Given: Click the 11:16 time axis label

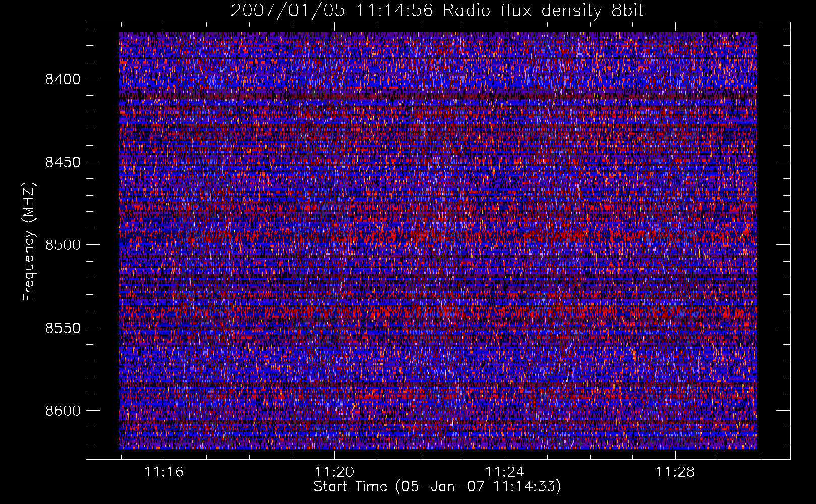Looking at the screenshot, I should (164, 472).
